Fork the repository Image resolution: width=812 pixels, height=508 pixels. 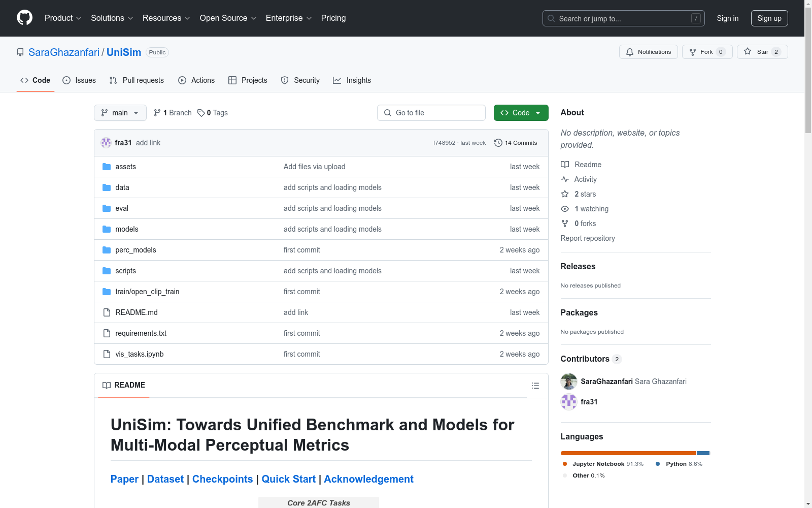707,52
